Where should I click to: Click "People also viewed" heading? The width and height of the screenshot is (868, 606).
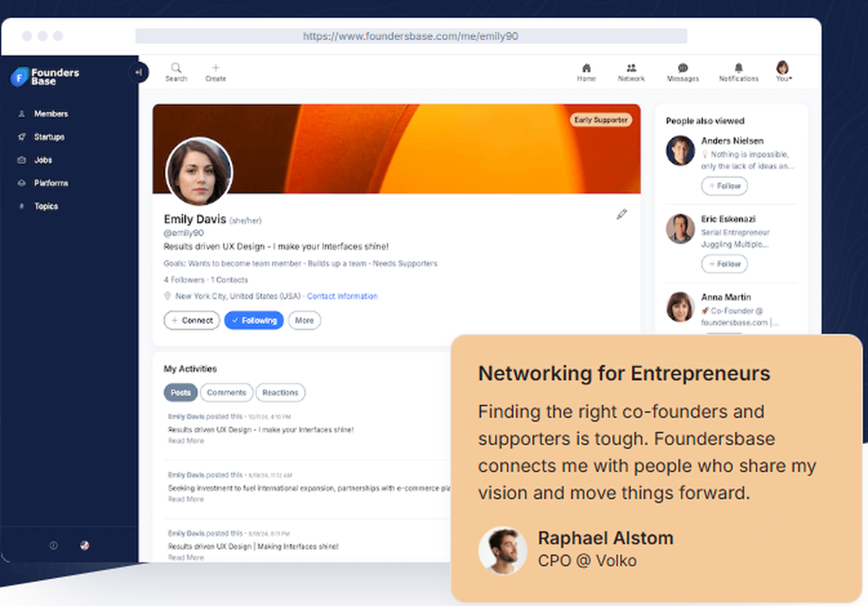pos(705,121)
